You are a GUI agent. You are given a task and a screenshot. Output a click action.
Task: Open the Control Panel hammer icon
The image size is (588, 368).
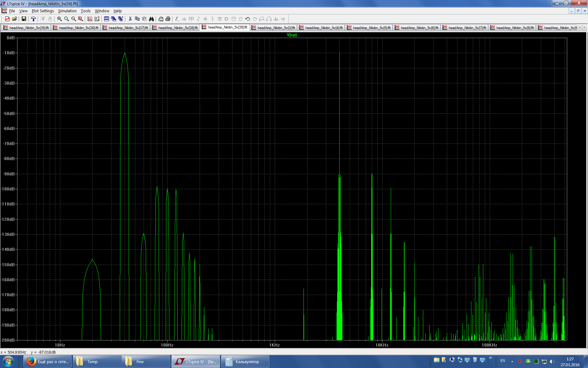coord(33,19)
